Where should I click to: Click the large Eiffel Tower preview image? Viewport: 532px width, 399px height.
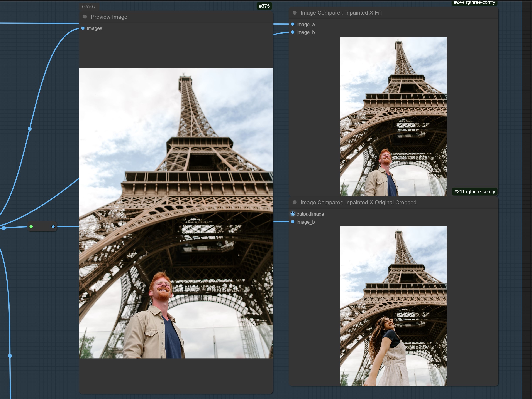[x=176, y=213]
